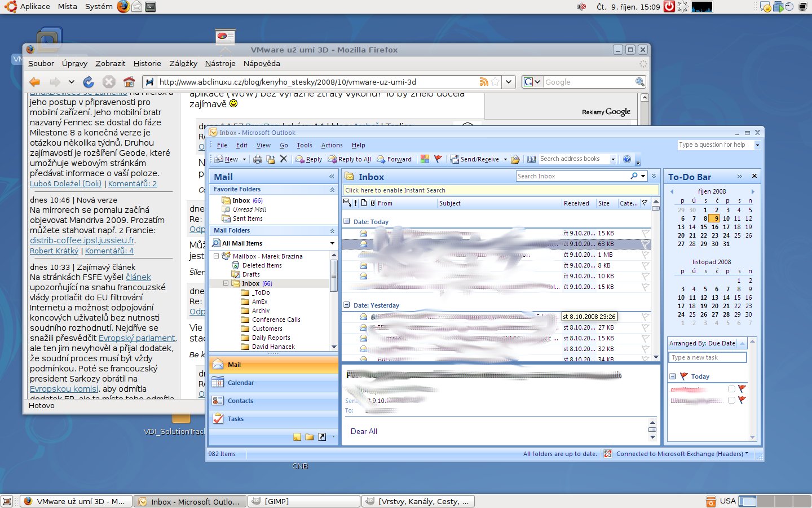Open the All Mail Items dropdown

(332, 243)
